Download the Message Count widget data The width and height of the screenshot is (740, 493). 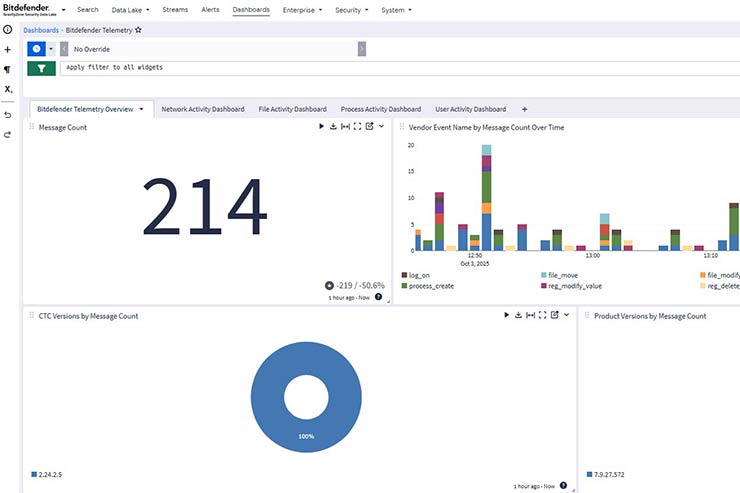coord(333,127)
